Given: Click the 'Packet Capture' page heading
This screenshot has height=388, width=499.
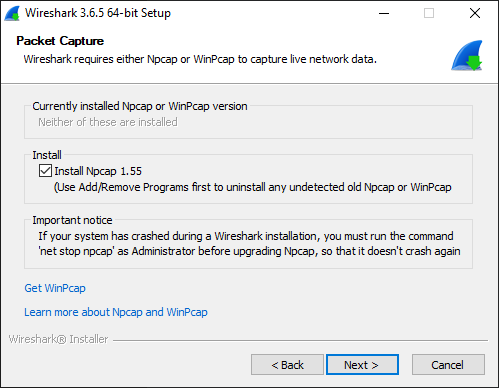Looking at the screenshot, I should pyautogui.click(x=60, y=41).
